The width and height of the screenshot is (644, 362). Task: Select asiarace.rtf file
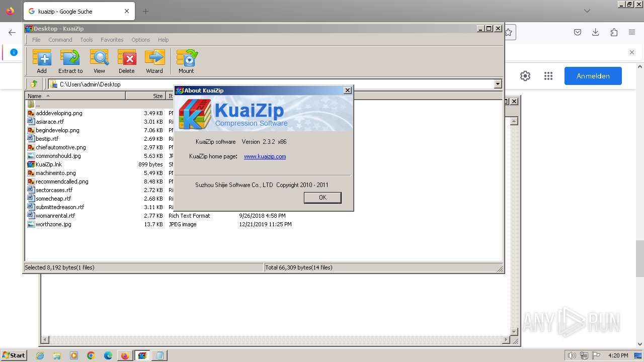click(50, 122)
